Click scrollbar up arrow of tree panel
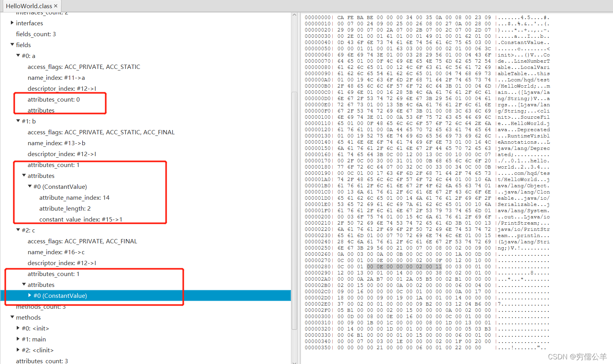The image size is (613, 364). (294, 15)
